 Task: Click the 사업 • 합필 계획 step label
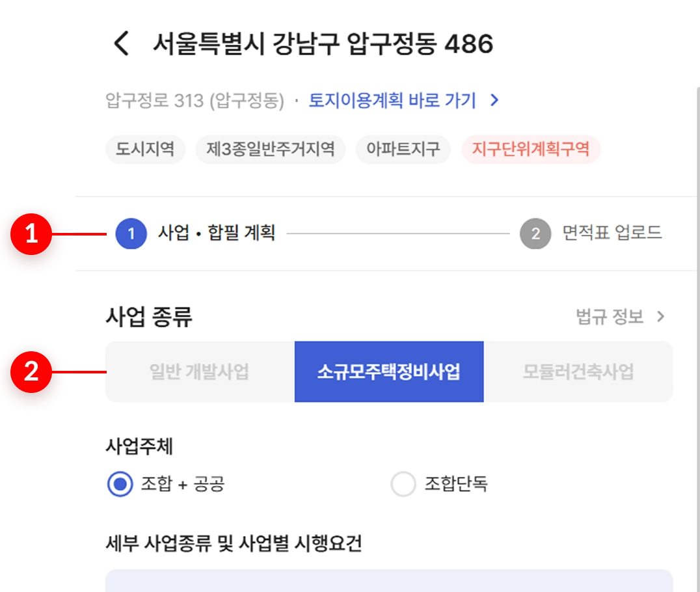click(x=217, y=233)
